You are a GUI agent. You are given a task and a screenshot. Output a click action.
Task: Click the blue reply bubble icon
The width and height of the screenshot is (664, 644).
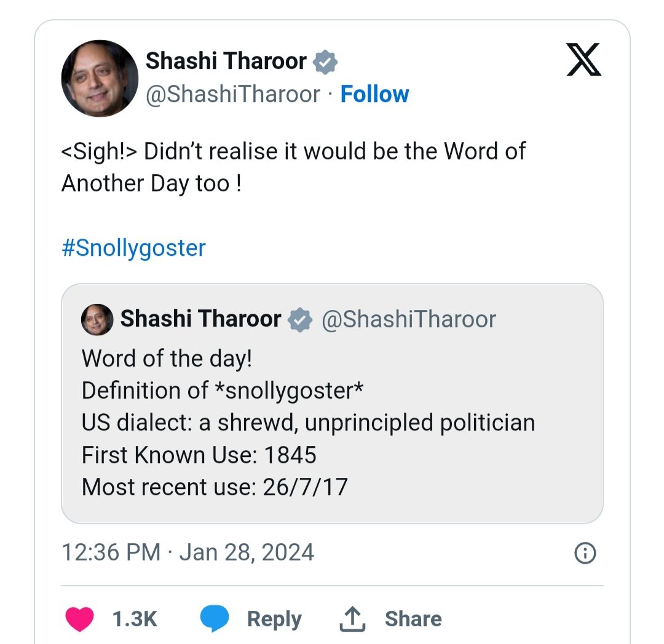click(x=215, y=618)
